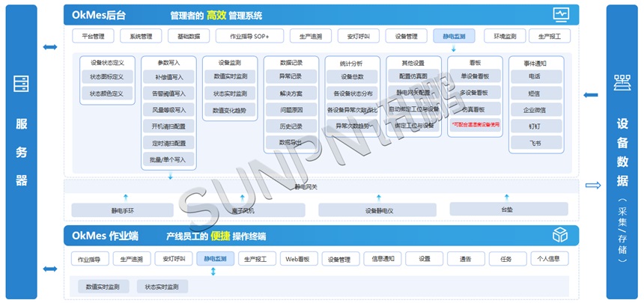Select 企业微信 notification option
Image resolution: width=644 pixels, height=303 pixels.
[536, 110]
